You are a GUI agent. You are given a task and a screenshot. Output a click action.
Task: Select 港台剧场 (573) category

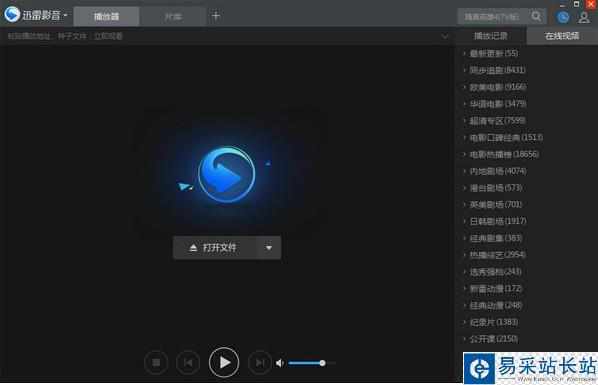pyautogui.click(x=496, y=188)
